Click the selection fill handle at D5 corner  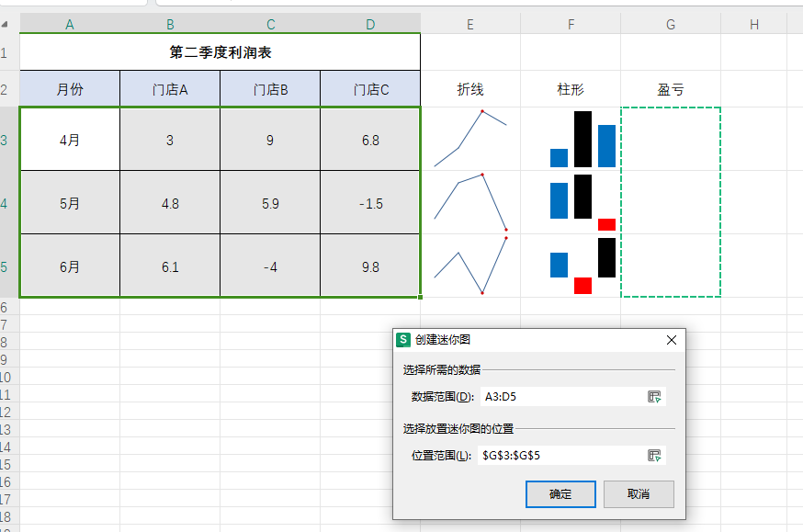click(420, 297)
